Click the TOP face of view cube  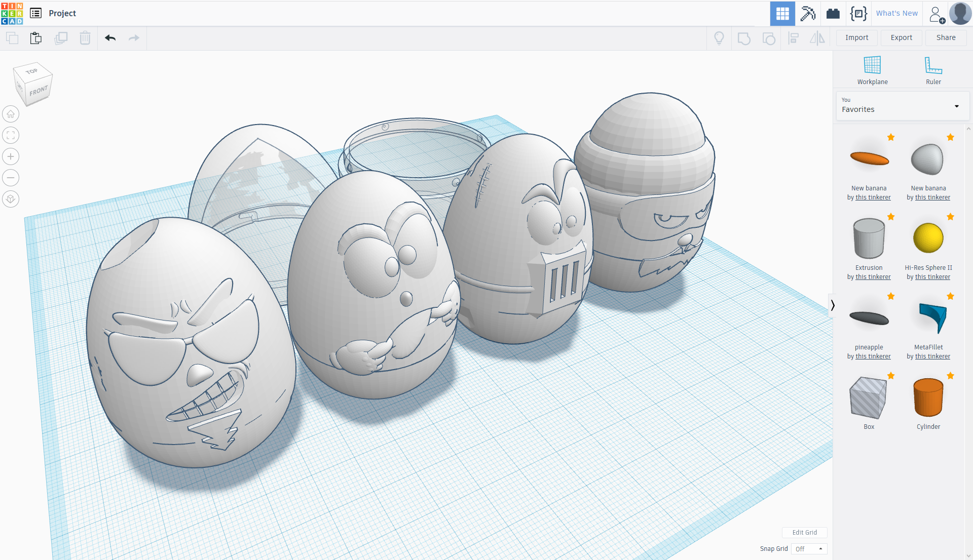point(32,71)
